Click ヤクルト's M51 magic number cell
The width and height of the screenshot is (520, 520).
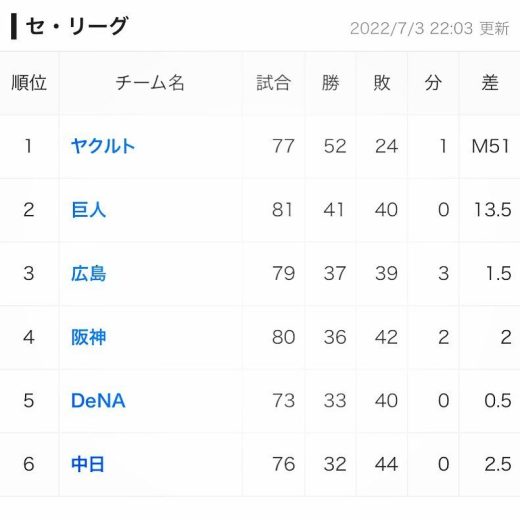coord(491,146)
